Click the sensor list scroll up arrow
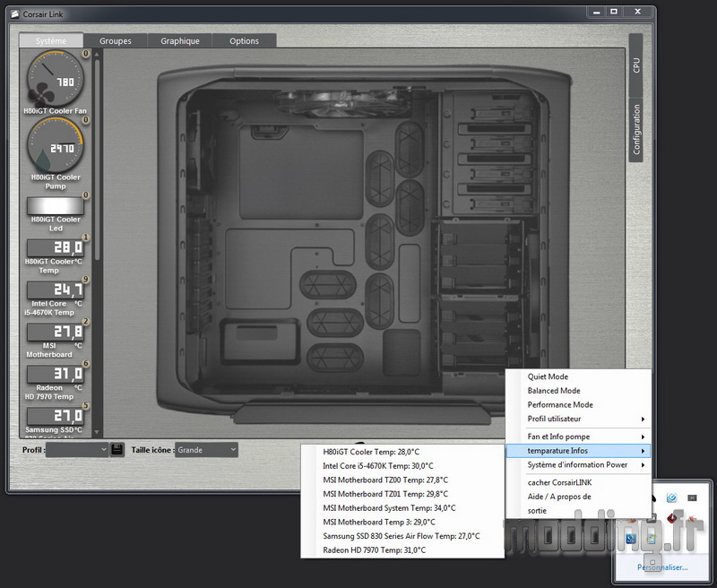717x588 pixels. 97,54
